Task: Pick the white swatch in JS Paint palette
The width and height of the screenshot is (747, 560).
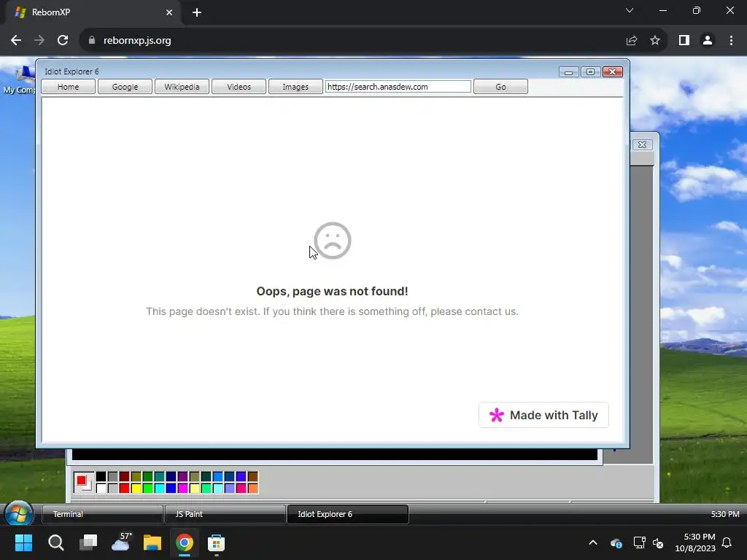Action: click(101, 488)
